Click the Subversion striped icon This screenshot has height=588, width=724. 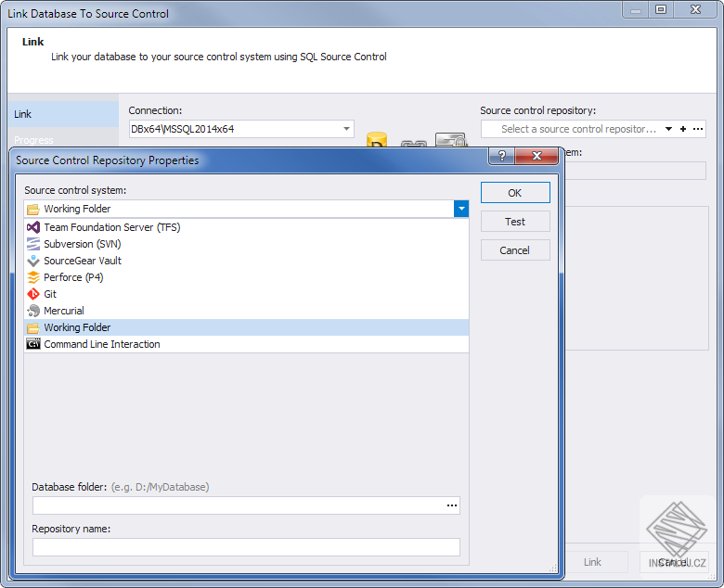point(33,244)
